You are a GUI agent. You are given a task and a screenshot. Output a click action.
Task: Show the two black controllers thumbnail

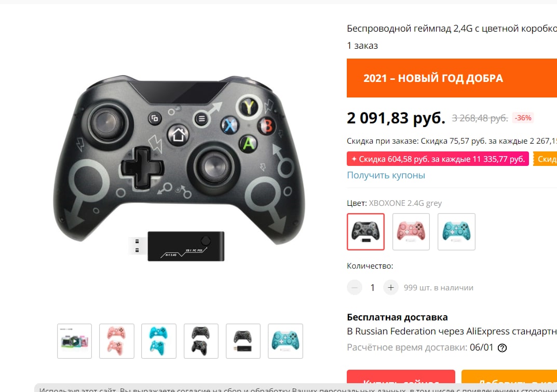point(201,341)
